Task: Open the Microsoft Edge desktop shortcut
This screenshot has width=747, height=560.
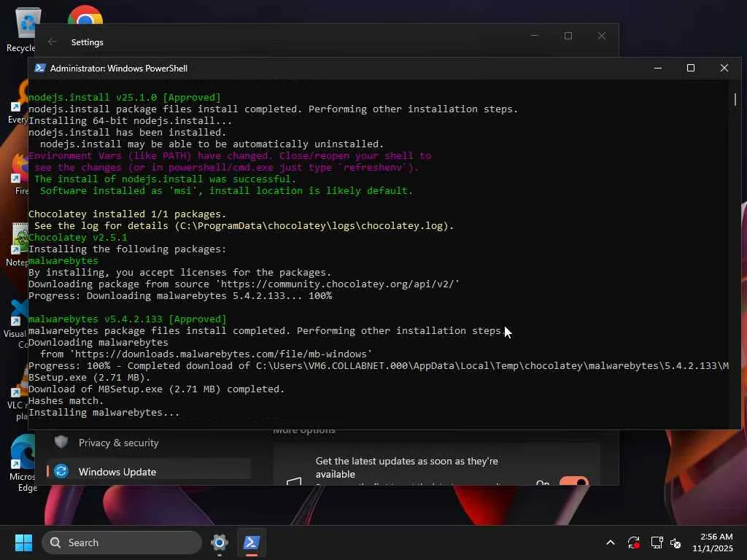Action: [x=23, y=463]
